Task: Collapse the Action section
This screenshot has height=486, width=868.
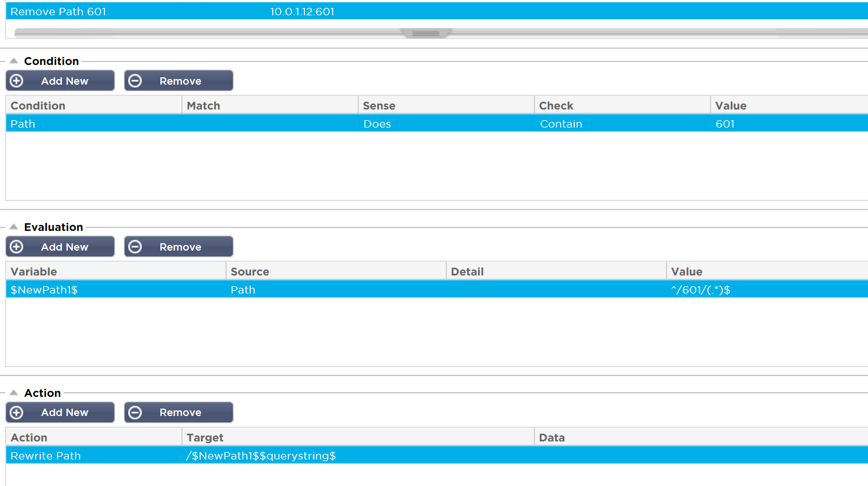Action: coord(14,393)
